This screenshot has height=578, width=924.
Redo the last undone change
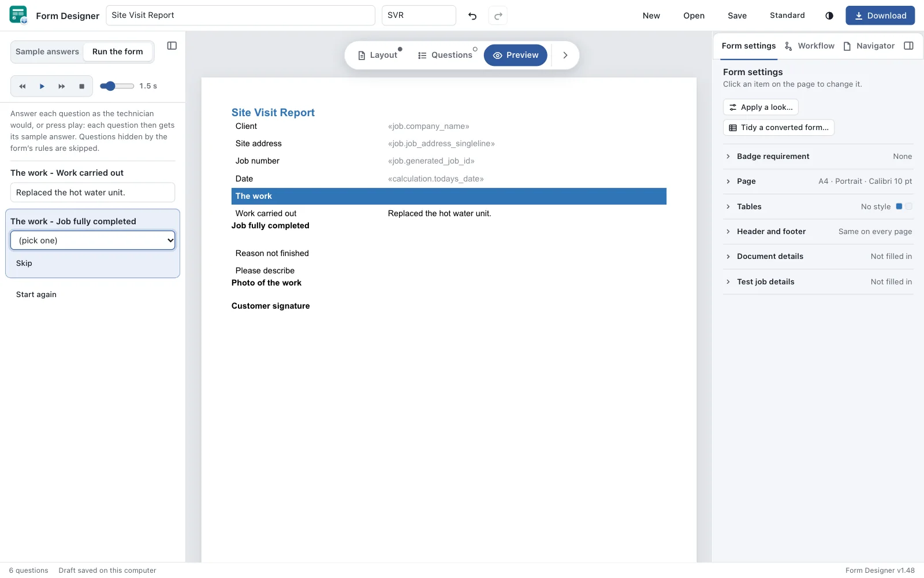[498, 16]
